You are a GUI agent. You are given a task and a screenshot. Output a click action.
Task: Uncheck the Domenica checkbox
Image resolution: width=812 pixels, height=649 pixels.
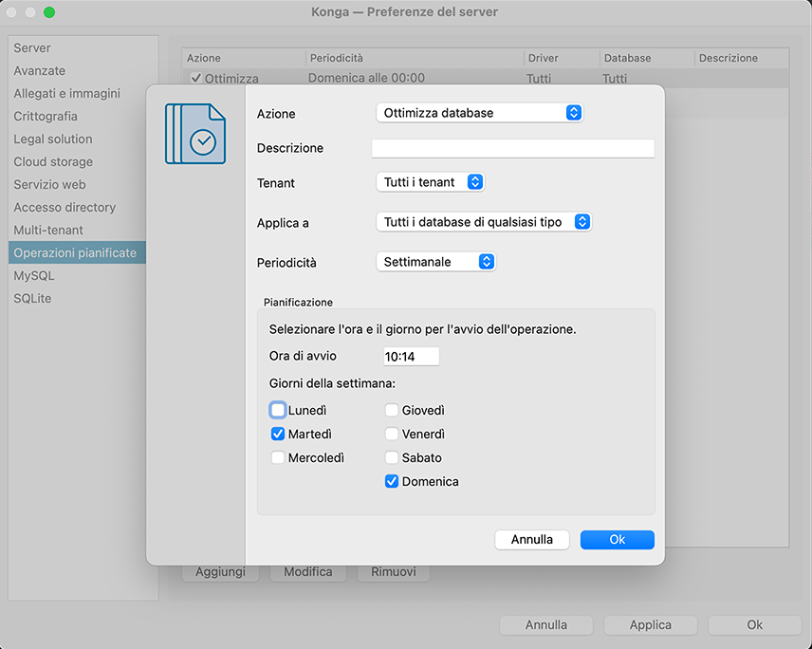point(392,481)
